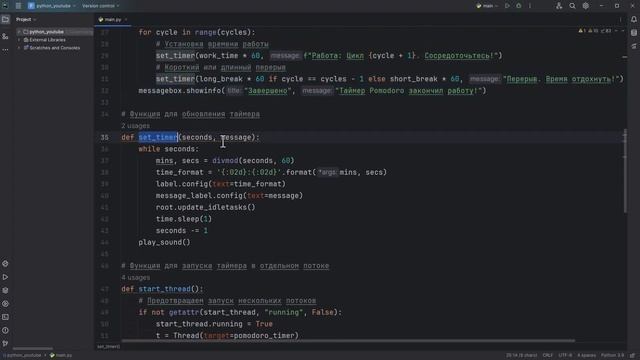Open Code With Me icon
The height and width of the screenshot is (360, 640).
point(559,6)
